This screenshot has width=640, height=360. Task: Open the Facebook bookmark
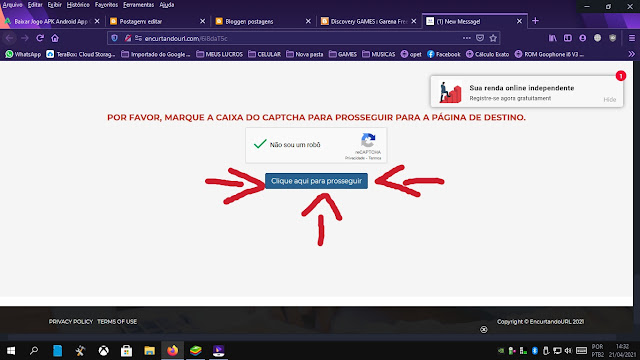pos(443,54)
